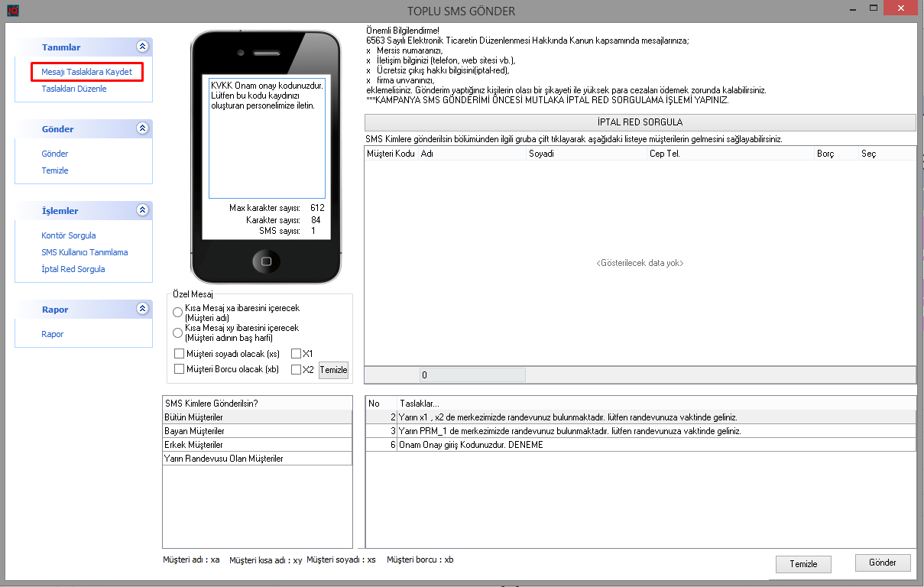Open Kontör Sorgula in sidebar
The width and height of the screenshot is (924, 587).
[x=69, y=235]
